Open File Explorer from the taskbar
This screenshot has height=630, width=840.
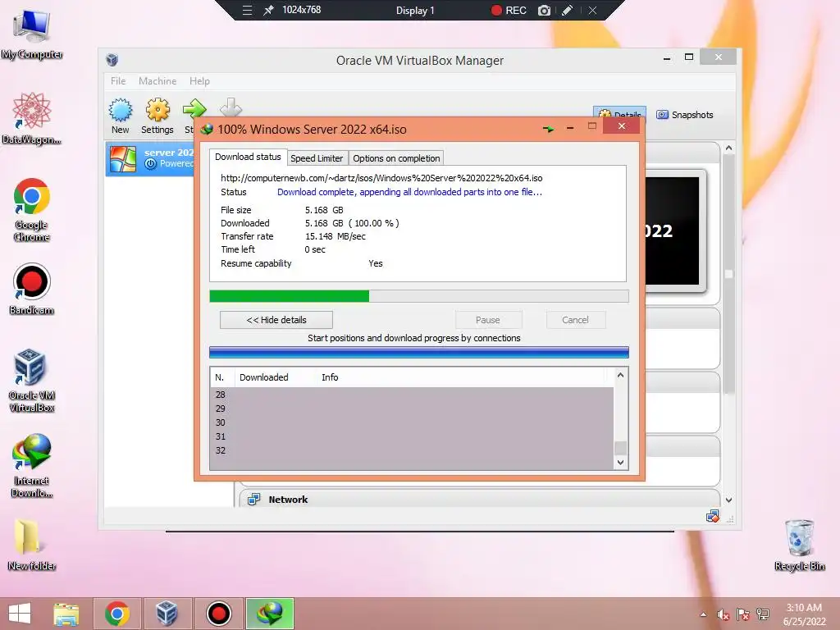point(66,614)
